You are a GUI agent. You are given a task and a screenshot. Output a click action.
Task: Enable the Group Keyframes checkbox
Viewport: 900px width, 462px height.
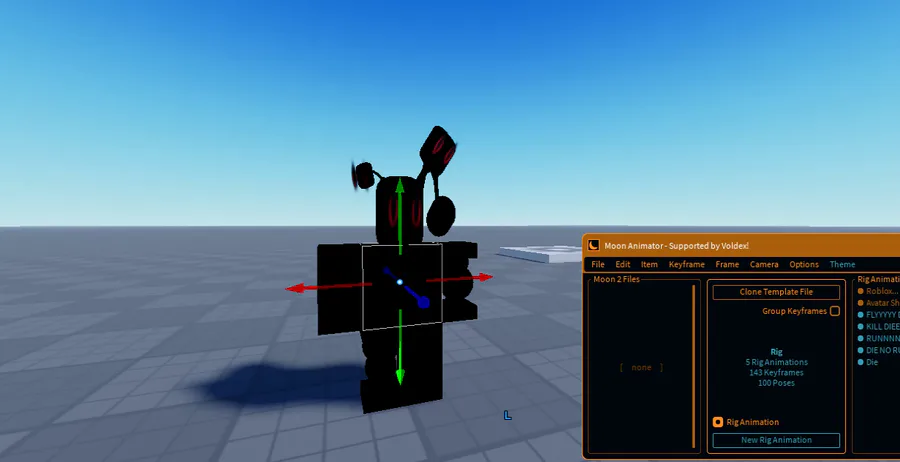click(835, 311)
